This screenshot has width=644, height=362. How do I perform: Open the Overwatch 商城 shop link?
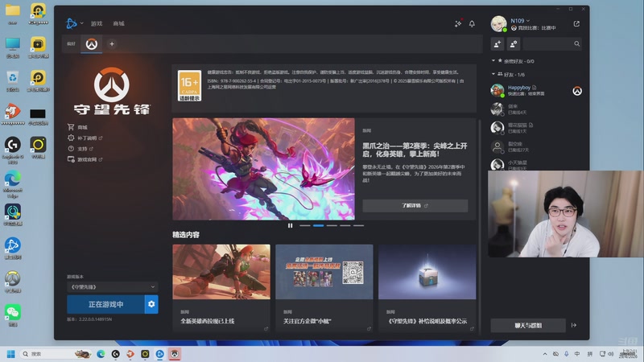82,127
